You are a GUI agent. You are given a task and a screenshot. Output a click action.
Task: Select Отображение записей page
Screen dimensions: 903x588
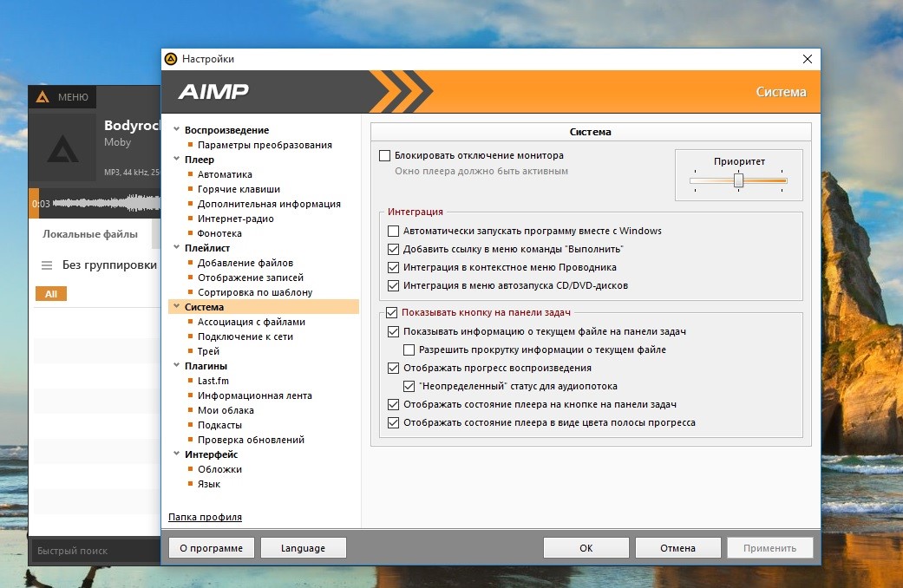251,278
